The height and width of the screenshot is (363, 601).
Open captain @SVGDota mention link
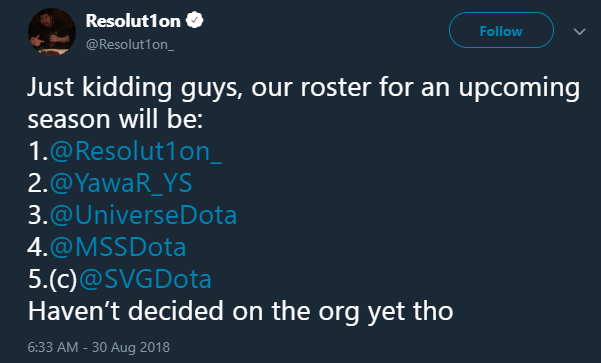[145, 279]
